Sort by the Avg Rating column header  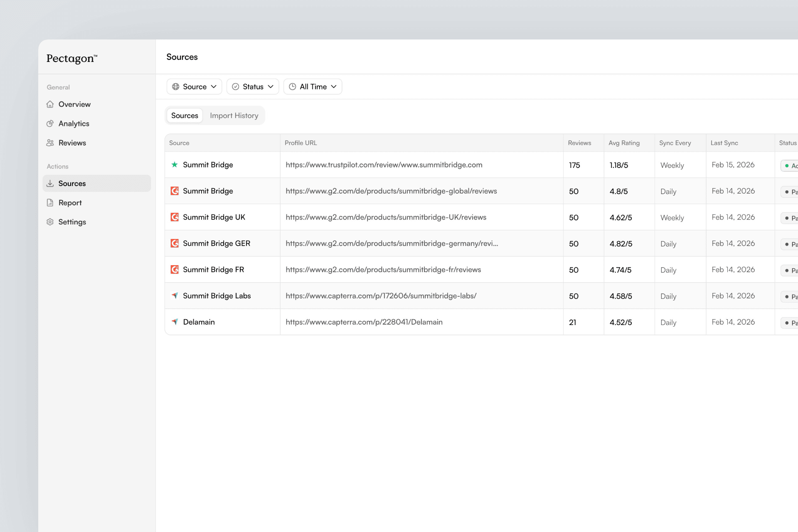point(624,143)
